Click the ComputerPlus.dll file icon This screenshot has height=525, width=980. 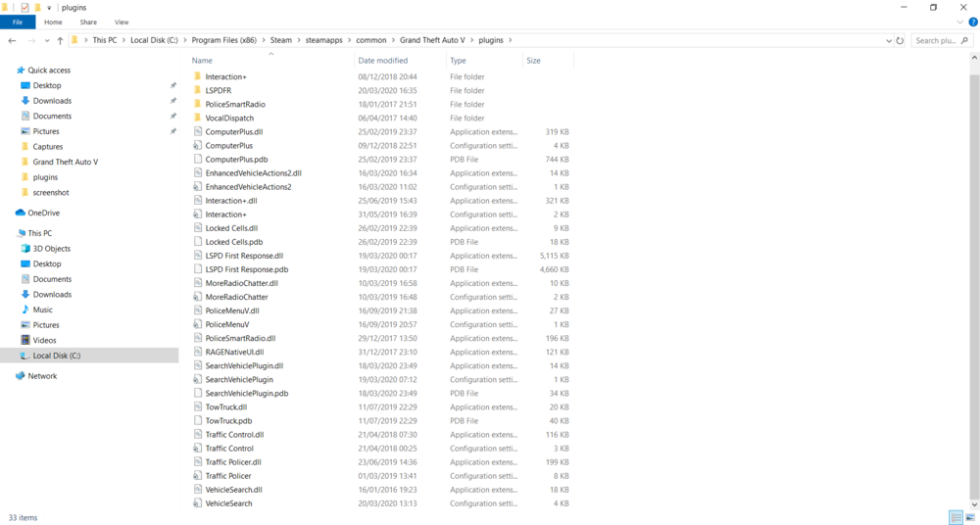198,132
